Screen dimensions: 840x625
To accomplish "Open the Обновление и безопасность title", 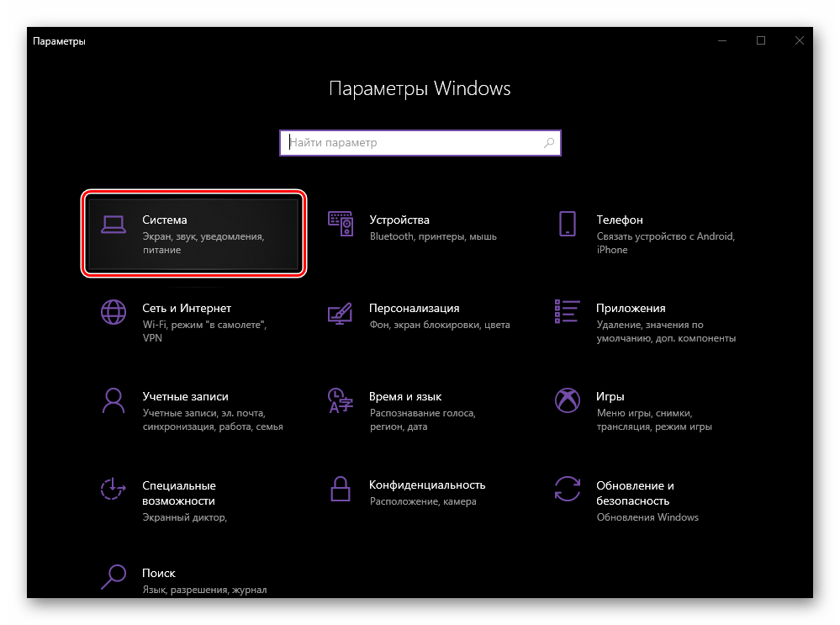I will coord(636,493).
